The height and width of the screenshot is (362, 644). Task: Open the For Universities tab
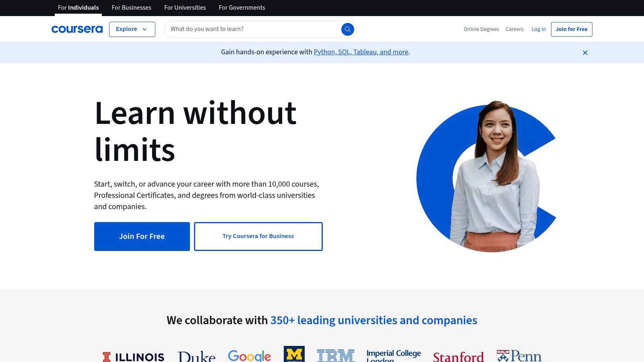[185, 8]
